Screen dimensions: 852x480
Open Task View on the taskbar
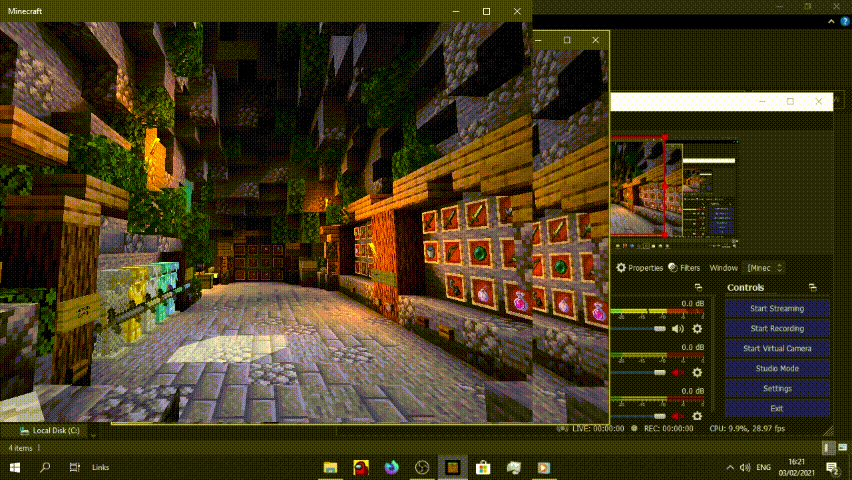pyautogui.click(x=74, y=467)
